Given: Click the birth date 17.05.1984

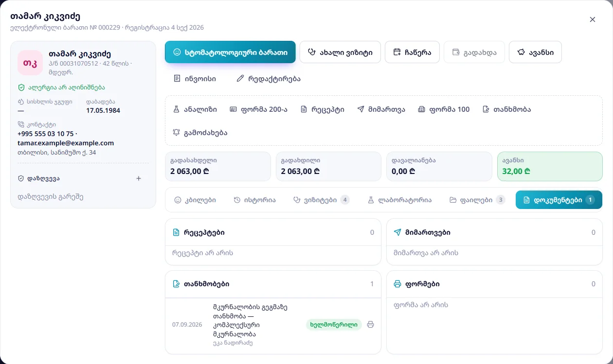Looking at the screenshot, I should coord(103,110).
